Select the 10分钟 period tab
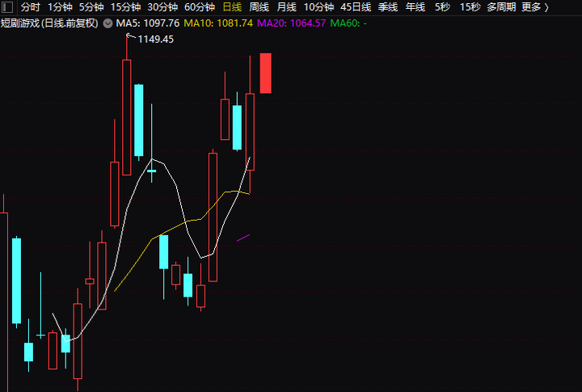Image resolution: width=582 pixels, height=392 pixels. (x=318, y=6)
